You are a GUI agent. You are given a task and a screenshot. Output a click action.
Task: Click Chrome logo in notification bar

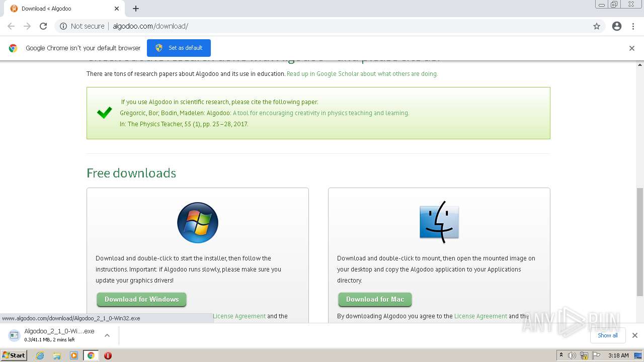tap(13, 48)
